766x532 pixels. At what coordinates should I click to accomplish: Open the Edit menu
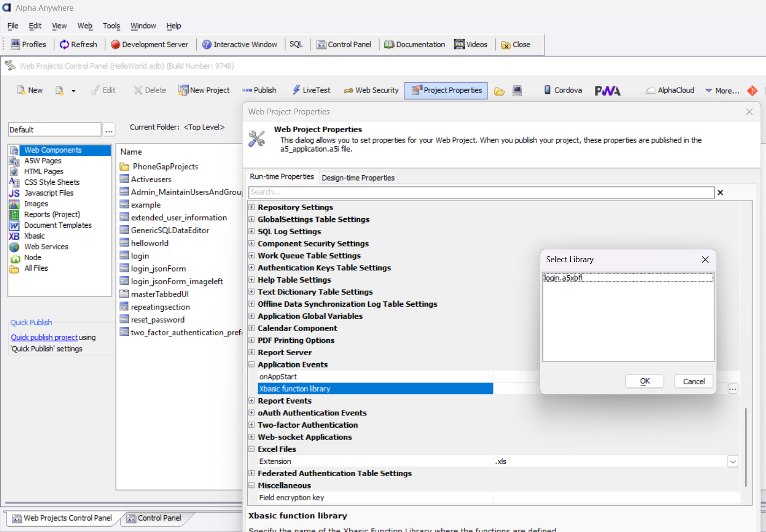click(x=35, y=26)
